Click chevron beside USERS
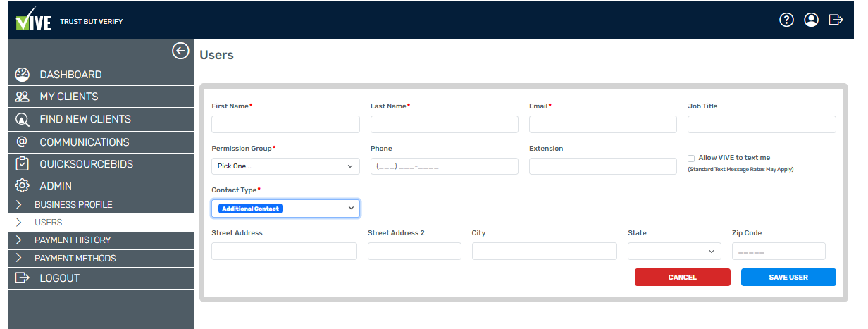The width and height of the screenshot is (868, 329). (x=18, y=223)
